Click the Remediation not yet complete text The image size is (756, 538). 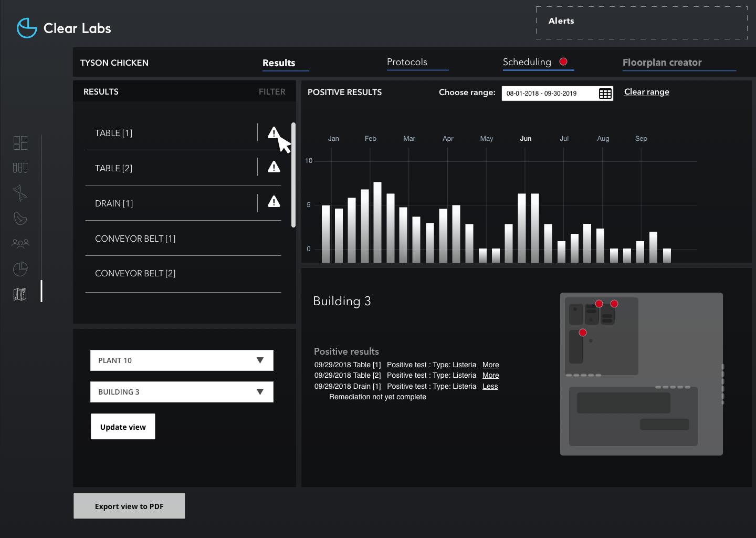tap(377, 397)
